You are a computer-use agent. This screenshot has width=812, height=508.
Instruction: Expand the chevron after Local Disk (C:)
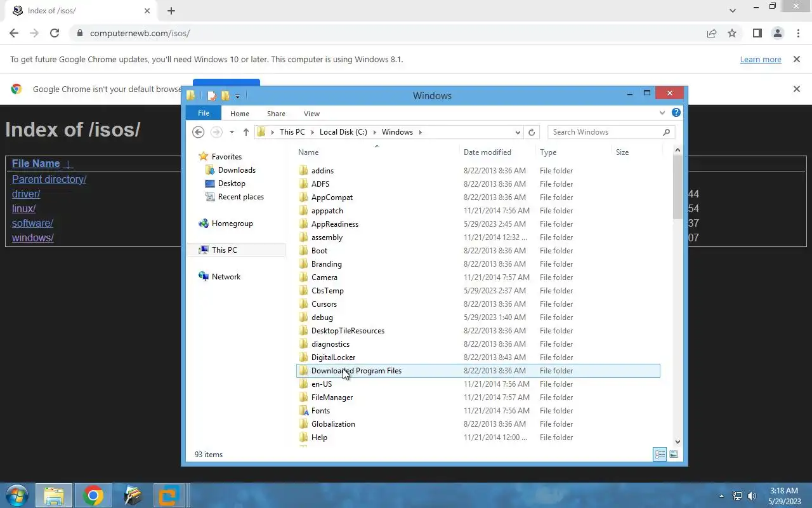click(374, 132)
